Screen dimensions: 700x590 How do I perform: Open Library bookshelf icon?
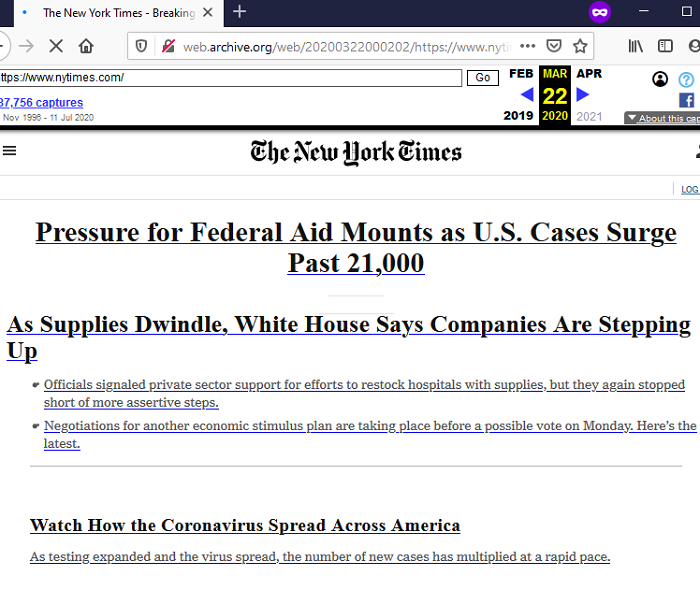click(x=635, y=46)
